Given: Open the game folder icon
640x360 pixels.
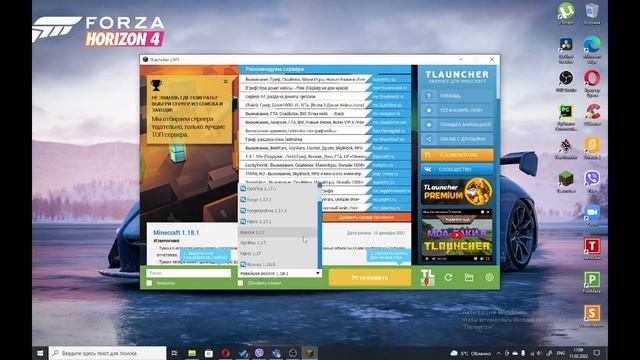Looking at the screenshot, I should point(469,278).
